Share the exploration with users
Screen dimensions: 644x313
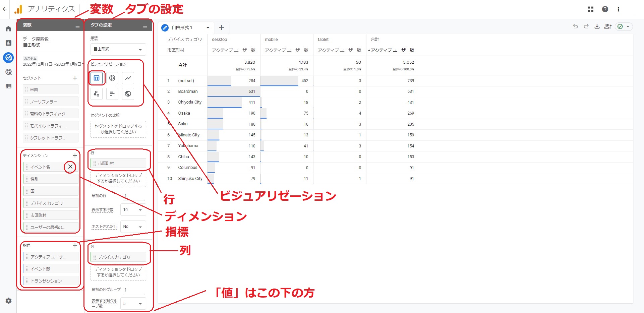pos(608,26)
